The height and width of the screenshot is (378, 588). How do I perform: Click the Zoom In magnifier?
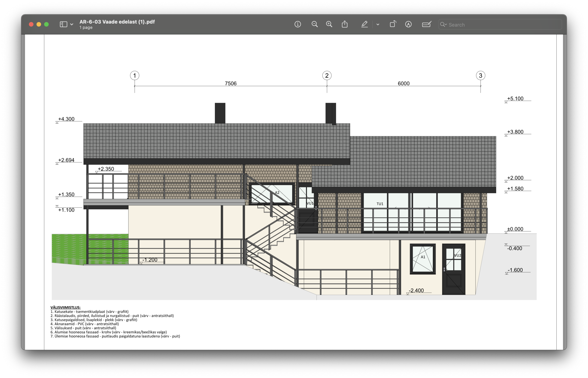click(329, 24)
